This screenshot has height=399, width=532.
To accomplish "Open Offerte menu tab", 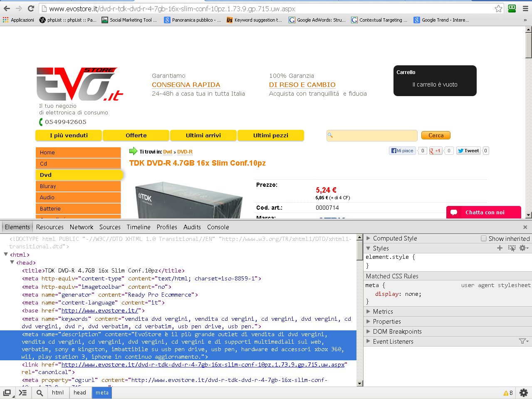I will point(136,135).
